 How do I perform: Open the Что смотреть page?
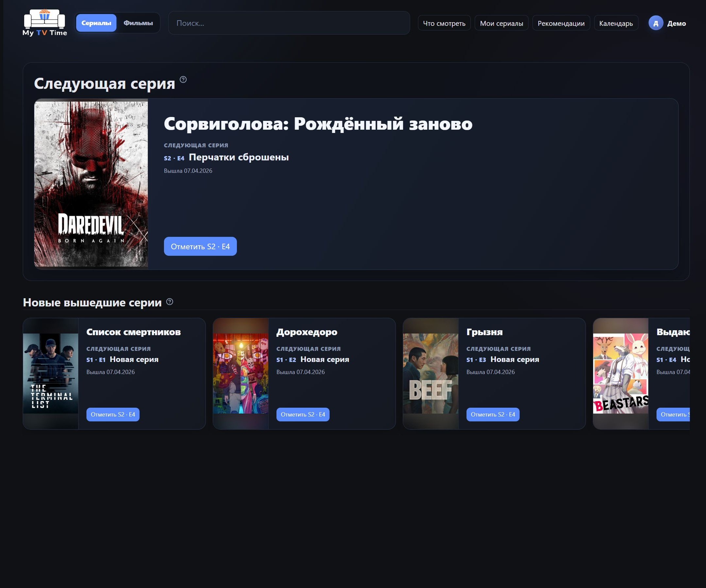444,23
